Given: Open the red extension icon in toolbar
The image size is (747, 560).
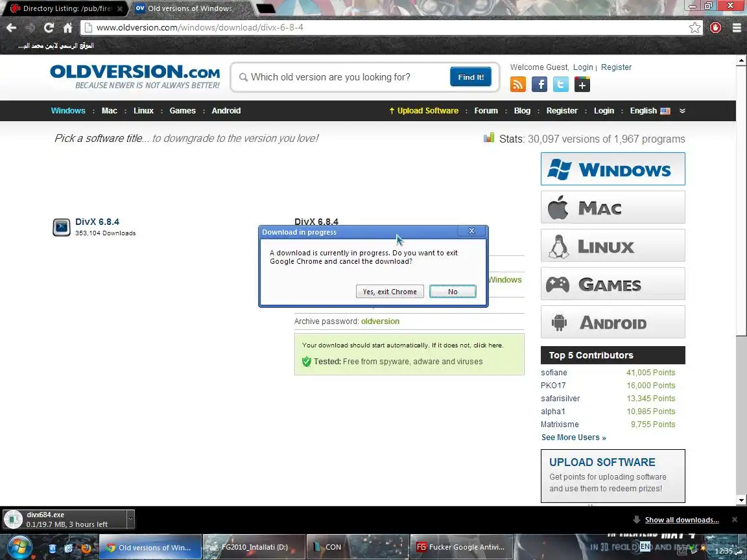Looking at the screenshot, I should (x=715, y=28).
